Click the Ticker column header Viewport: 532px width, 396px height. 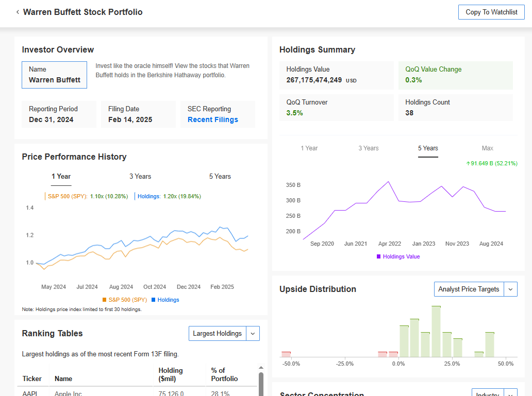point(32,378)
